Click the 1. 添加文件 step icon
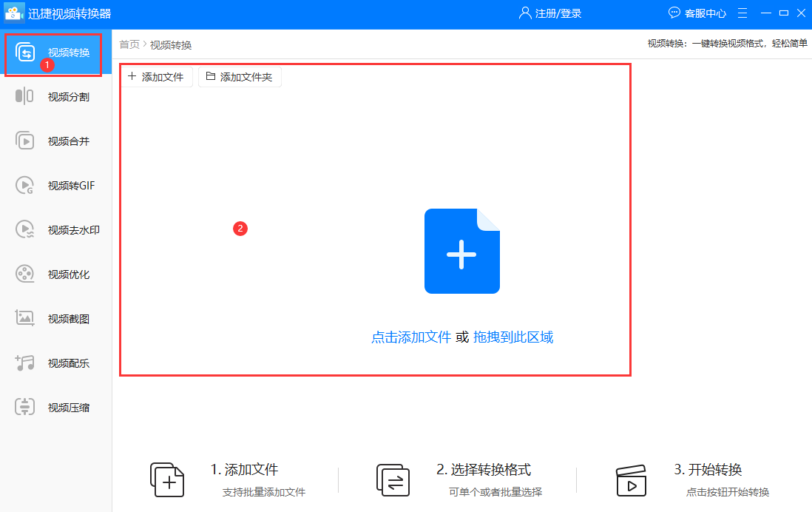Viewport: 812px width, 512px height. point(166,480)
